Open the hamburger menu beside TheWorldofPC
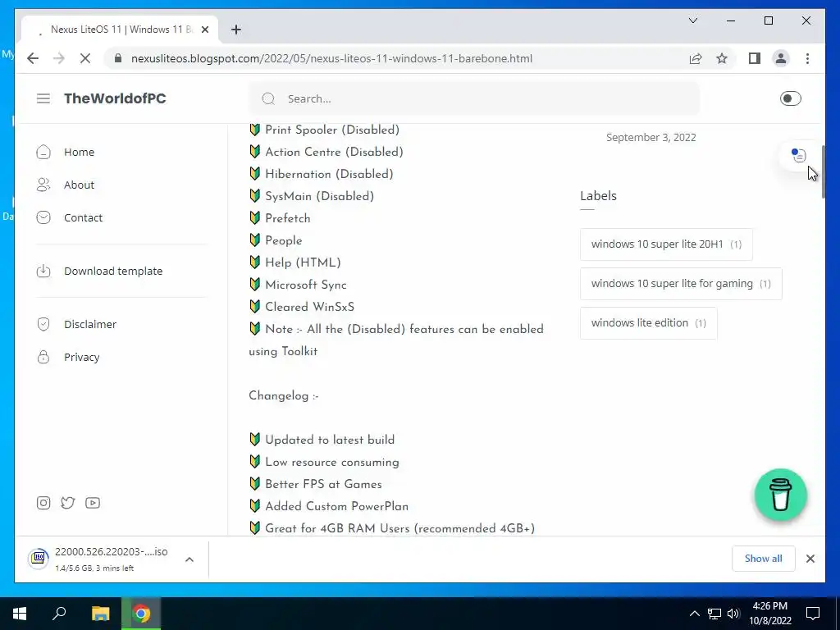The height and width of the screenshot is (630, 840). (x=43, y=98)
